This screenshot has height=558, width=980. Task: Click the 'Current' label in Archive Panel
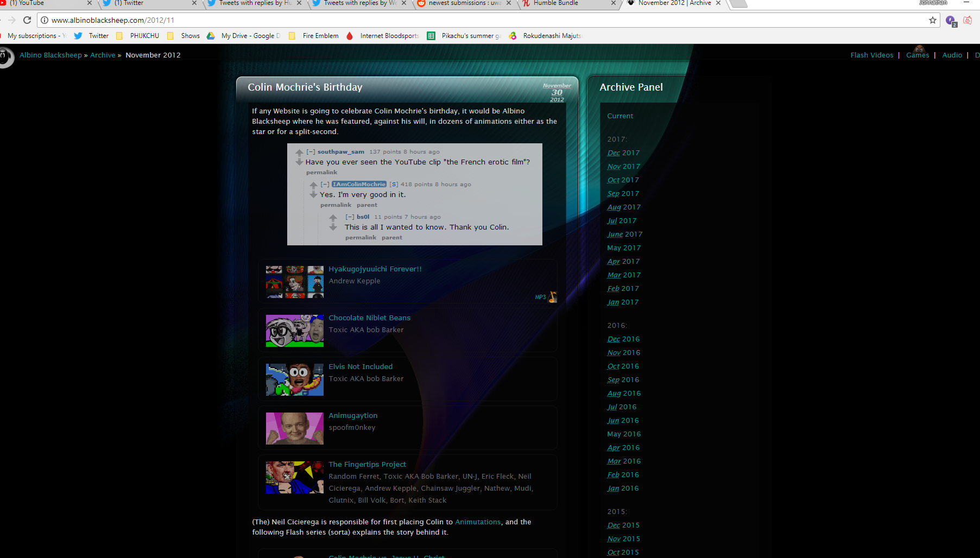pos(620,116)
